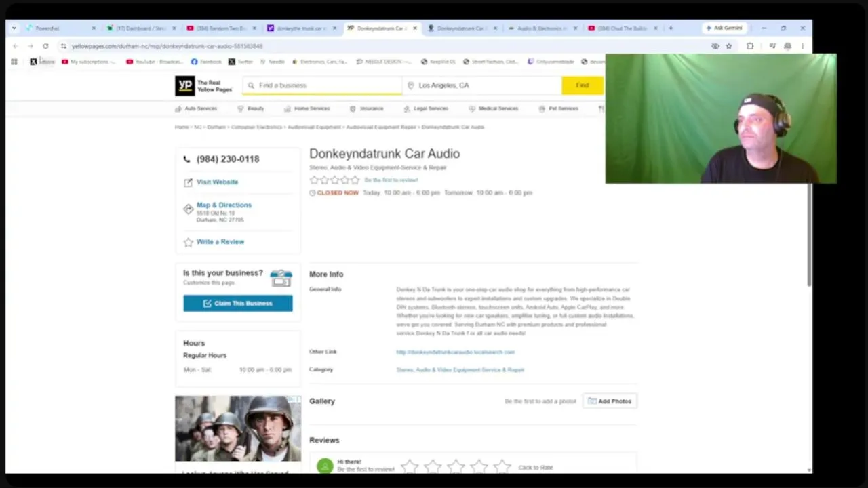Open the Medical Services category menu

[x=493, y=108]
